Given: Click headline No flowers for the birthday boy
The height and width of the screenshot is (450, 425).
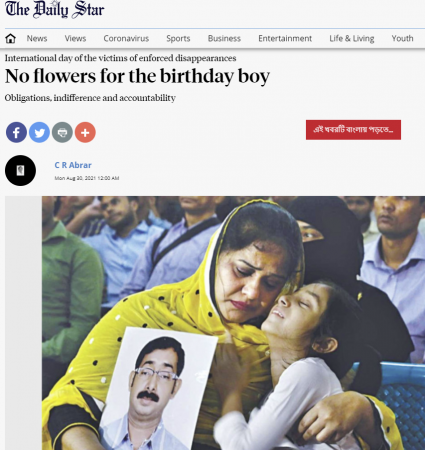Looking at the screenshot, I should coord(137,76).
